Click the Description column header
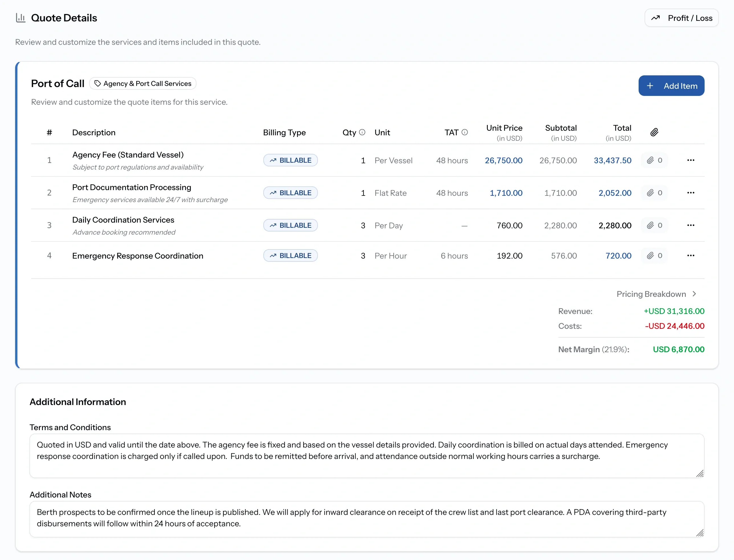The width and height of the screenshot is (734, 560). point(94,132)
